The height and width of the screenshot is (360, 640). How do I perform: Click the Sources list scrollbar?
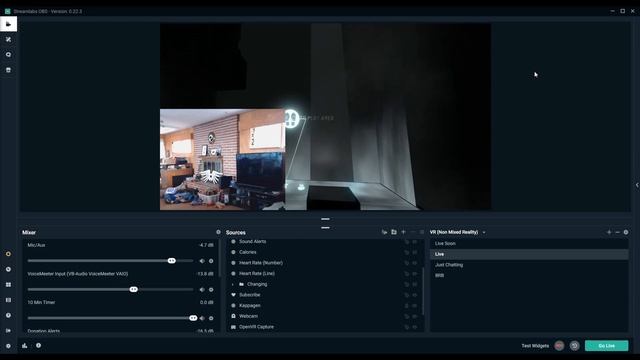tap(423, 291)
